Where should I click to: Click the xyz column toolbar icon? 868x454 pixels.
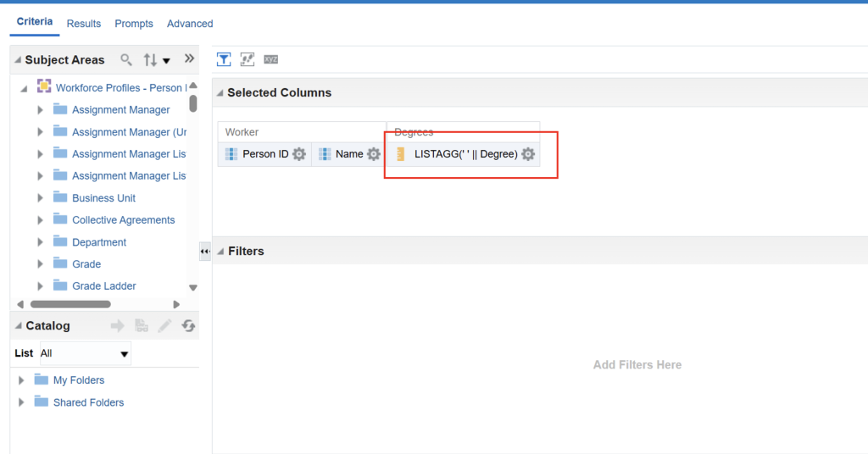270,59
